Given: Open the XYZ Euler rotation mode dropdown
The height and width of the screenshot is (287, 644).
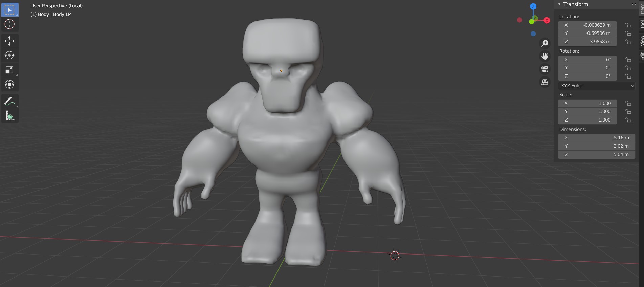Looking at the screenshot, I should [596, 86].
